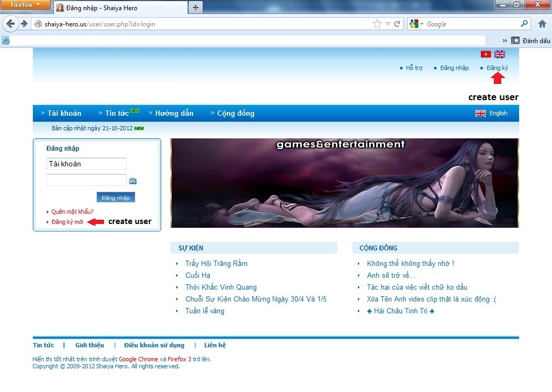
Task: Open the Trẩy Hội Trăng Rằm event
Action: (x=216, y=263)
